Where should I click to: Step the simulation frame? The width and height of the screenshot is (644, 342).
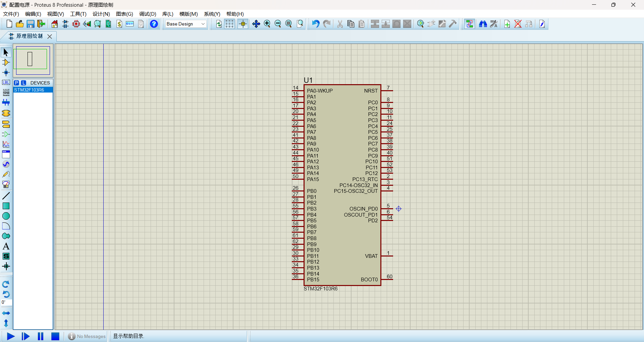point(25,336)
